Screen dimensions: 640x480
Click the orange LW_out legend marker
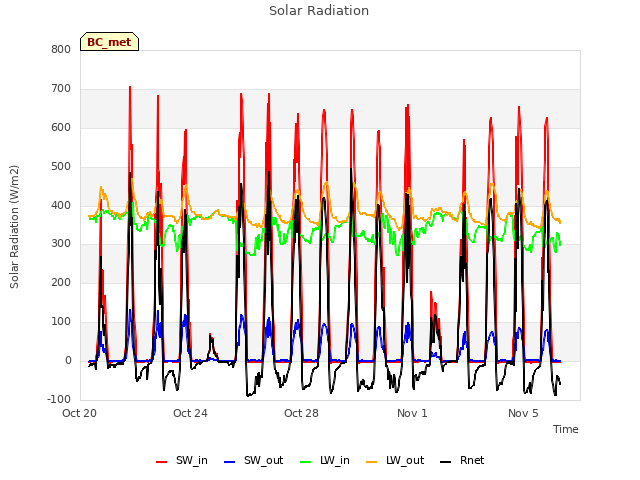[x=372, y=462]
